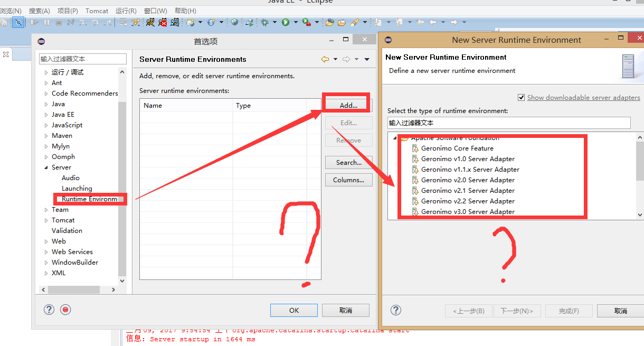Click the Last Edit Location arrow icon
The height and width of the screenshot is (346, 644).
(420, 22)
